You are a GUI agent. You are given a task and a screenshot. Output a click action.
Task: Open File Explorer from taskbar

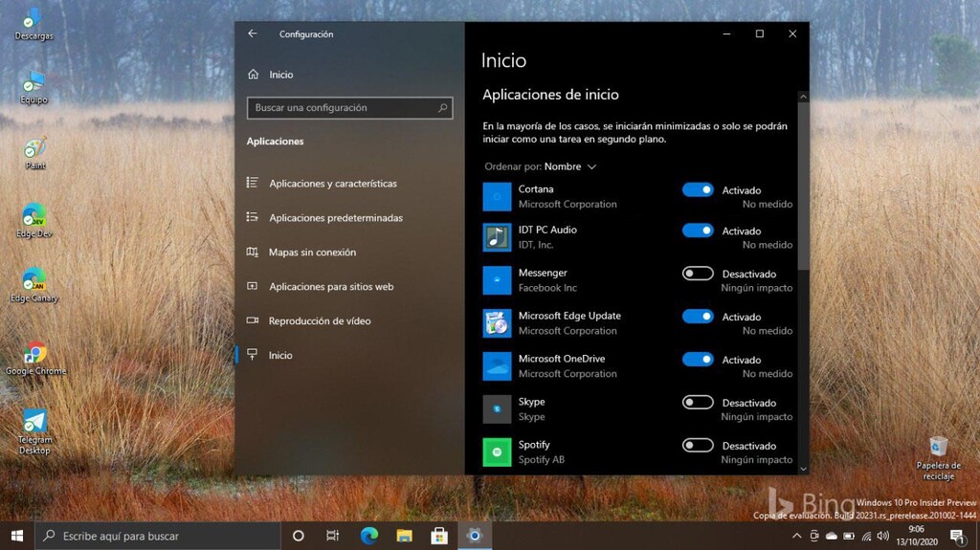(x=405, y=536)
